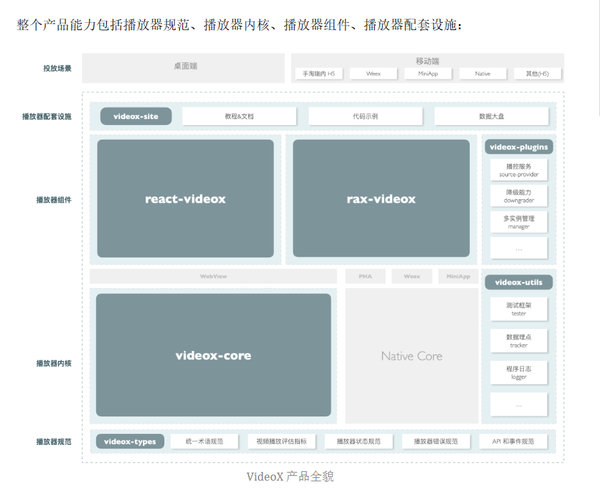Click the 播放器内核 row label
Image resolution: width=600 pixels, height=500 pixels.
click(x=54, y=363)
